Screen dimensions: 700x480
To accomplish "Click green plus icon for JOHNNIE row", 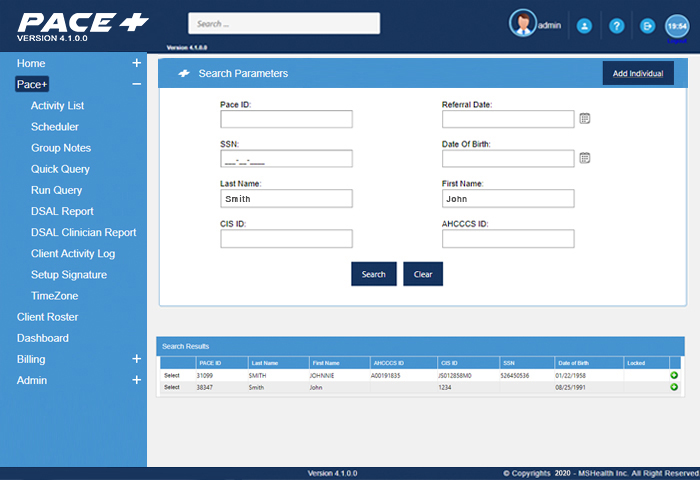I will pos(674,376).
